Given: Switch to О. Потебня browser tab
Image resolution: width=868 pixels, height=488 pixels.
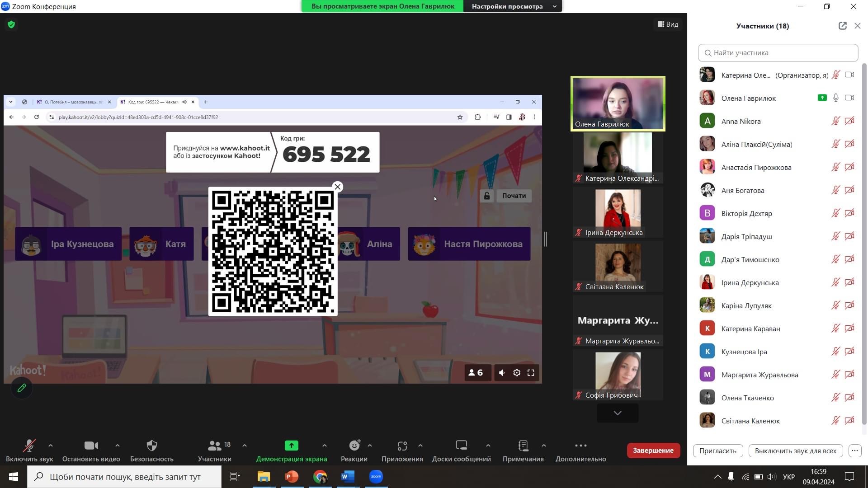Looking at the screenshot, I should (74, 102).
